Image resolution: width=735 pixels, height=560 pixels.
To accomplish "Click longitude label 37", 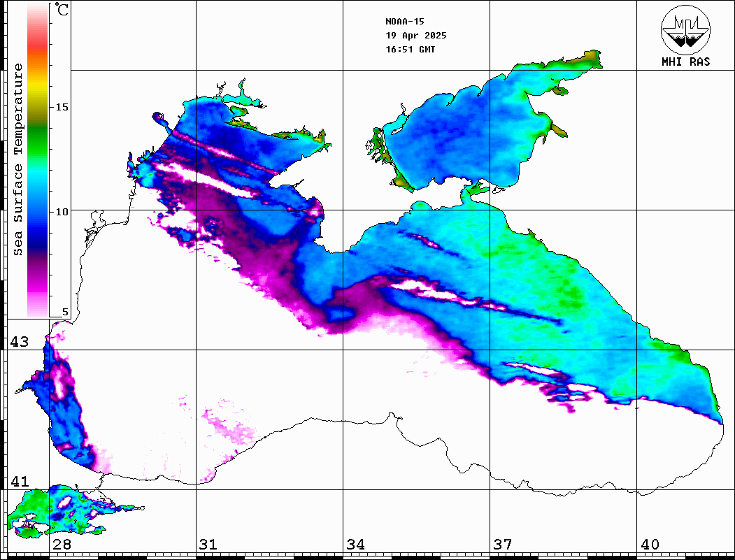I will pyautogui.click(x=503, y=545).
